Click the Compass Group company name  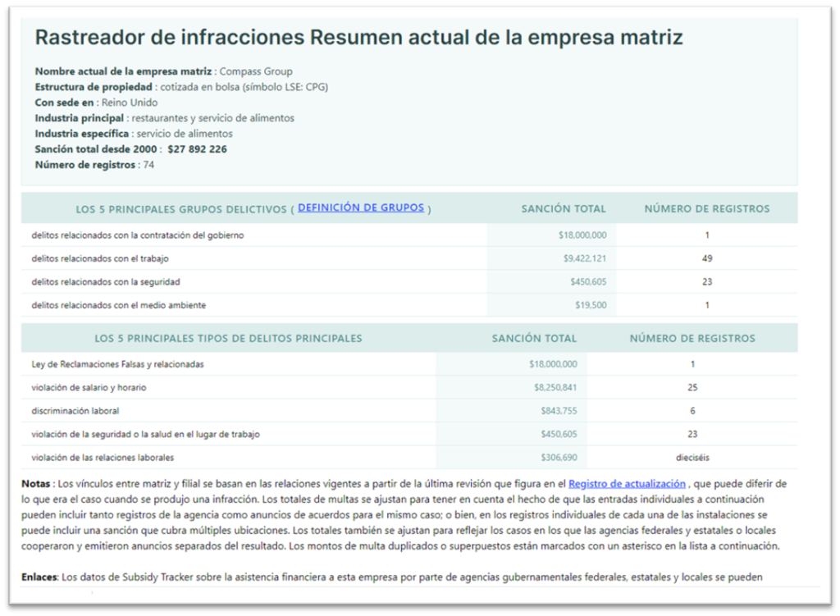tap(256, 71)
